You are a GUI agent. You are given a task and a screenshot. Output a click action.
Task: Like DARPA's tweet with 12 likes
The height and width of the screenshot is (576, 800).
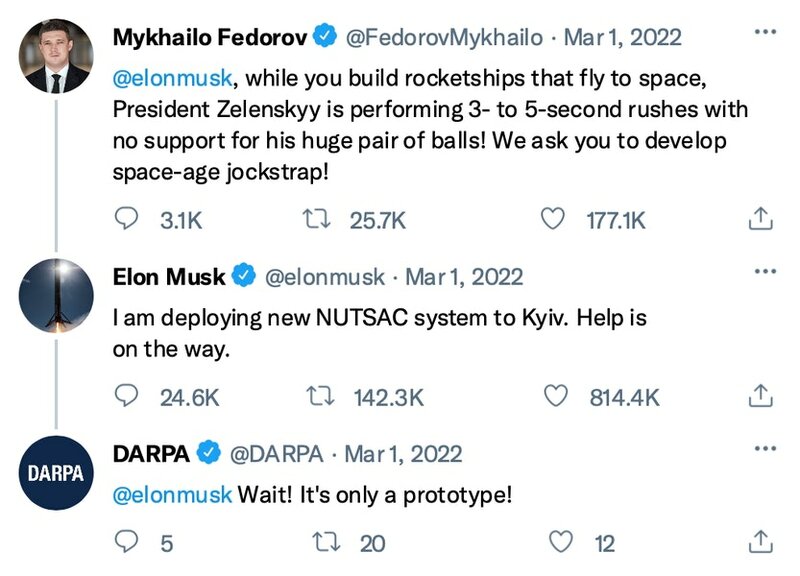(563, 543)
